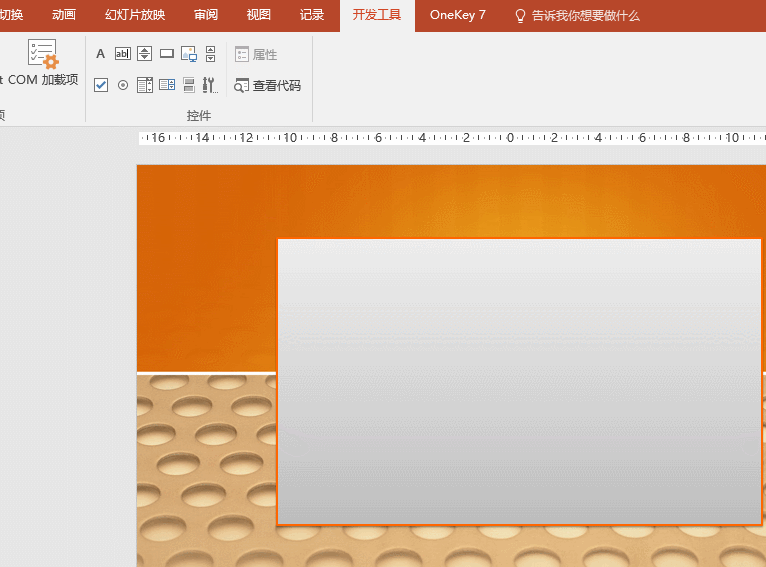Insert a List Box control

pyautogui.click(x=145, y=85)
